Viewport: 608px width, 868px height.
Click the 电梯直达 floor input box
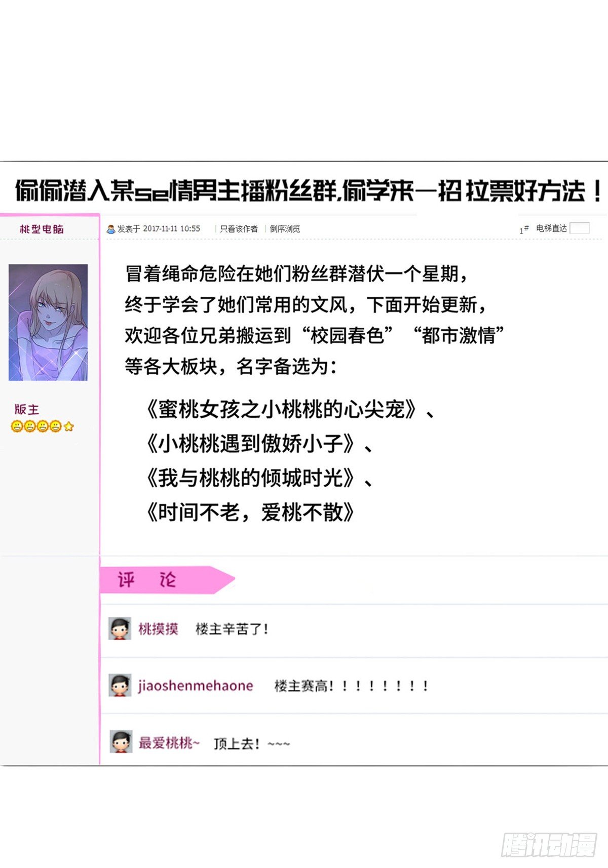(580, 228)
